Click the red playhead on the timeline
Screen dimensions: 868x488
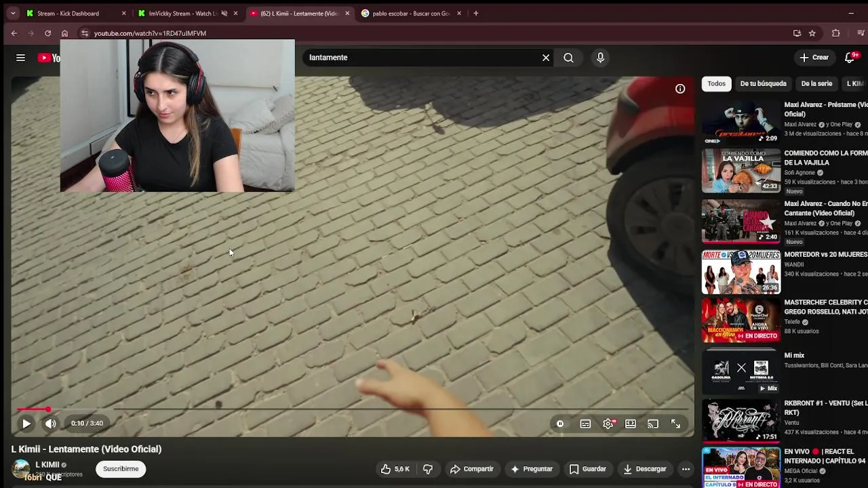48,409
